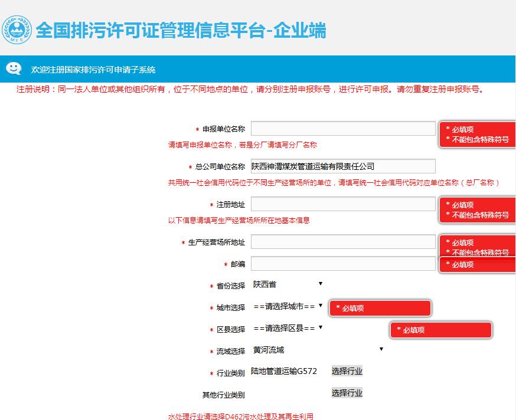Dismiss the 必填项 tooltip next to 申报单位名称
The width and height of the screenshot is (516, 420).
[477, 134]
